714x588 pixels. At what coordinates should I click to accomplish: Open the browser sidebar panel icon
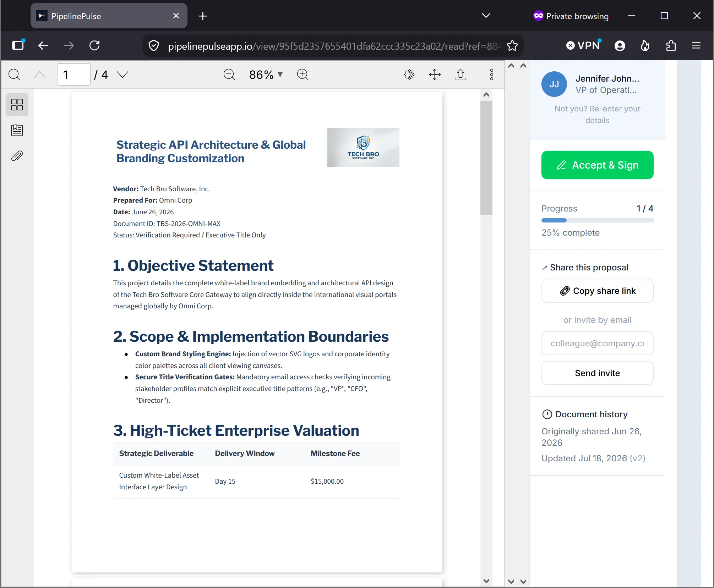[x=18, y=45]
